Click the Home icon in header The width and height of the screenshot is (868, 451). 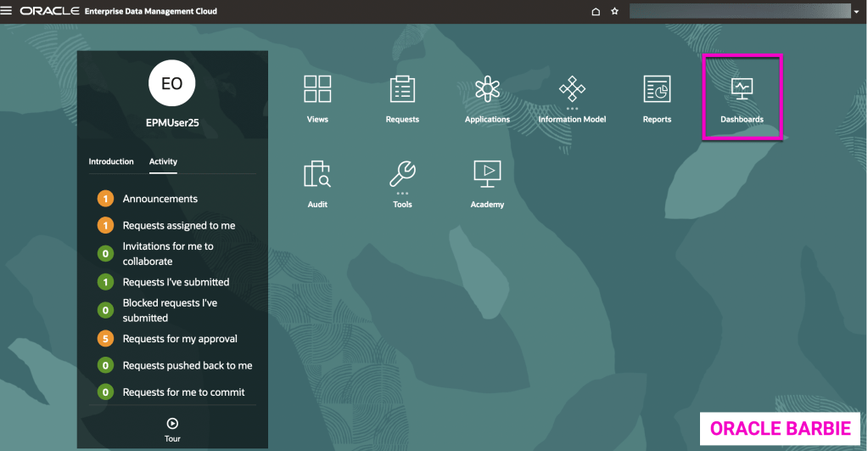[x=596, y=12]
